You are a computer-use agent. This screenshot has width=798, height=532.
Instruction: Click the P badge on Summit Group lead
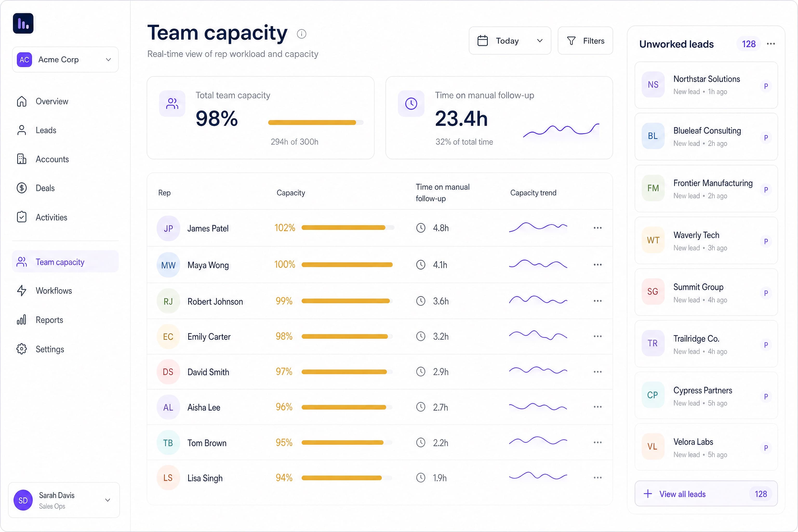(766, 293)
